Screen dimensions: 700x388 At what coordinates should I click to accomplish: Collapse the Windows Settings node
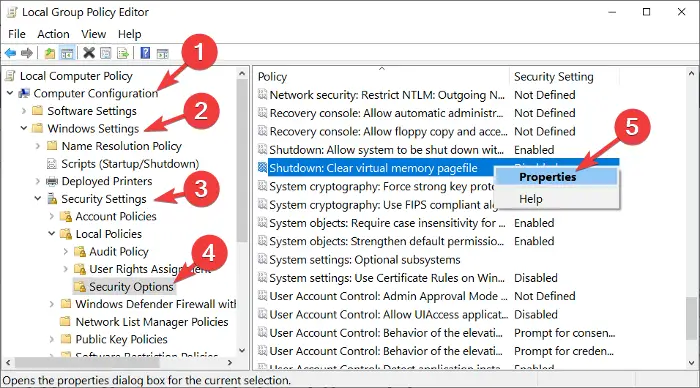24,128
